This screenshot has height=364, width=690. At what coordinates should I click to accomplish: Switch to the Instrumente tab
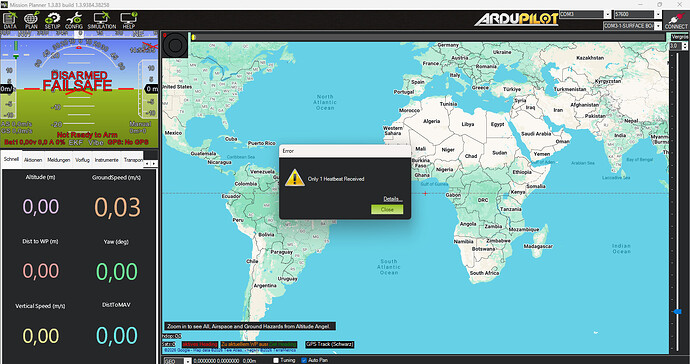point(106,160)
